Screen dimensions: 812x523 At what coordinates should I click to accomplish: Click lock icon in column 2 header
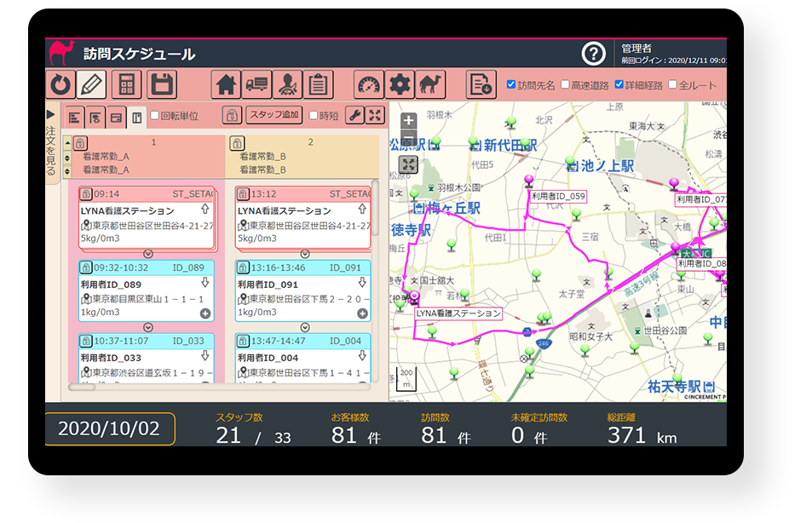(237, 143)
